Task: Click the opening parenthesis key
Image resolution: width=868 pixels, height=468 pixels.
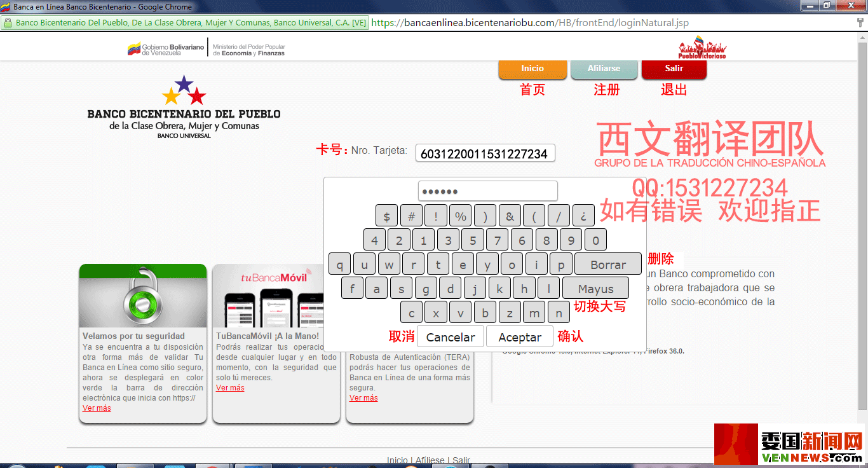Action: coord(534,216)
